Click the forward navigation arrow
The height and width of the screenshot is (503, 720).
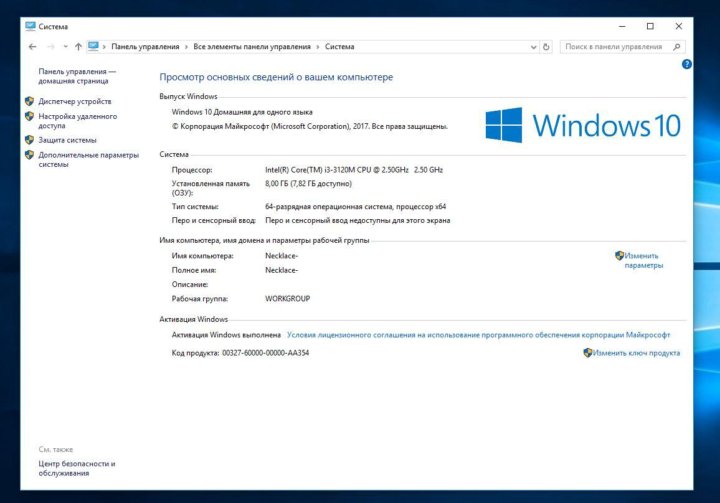click(51, 47)
